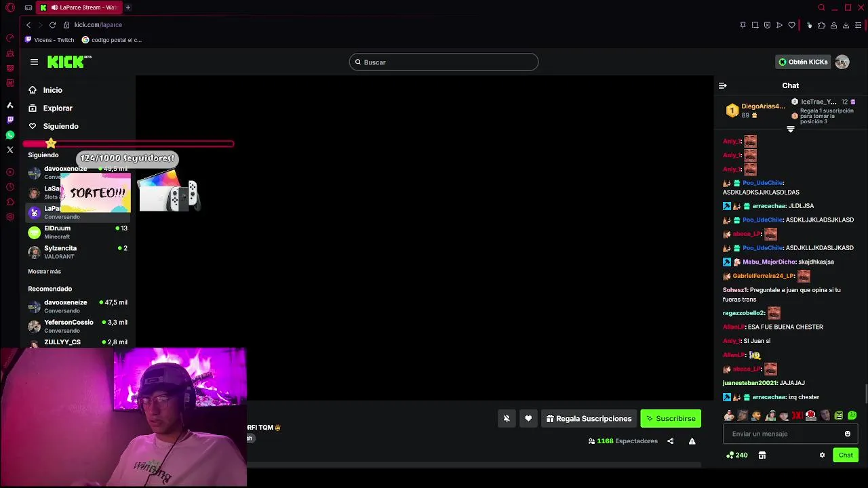868x488 pixels.
Task: Click the green Suscribirse button
Action: [x=671, y=419]
